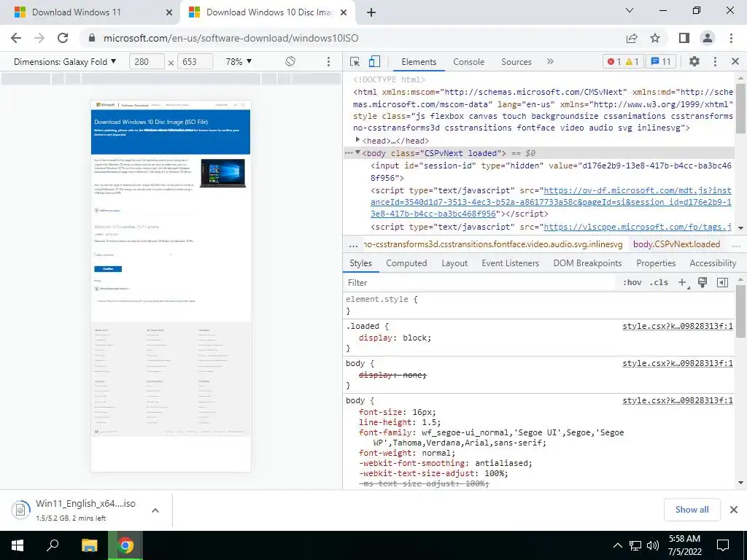Open the ellipsis before body node
Screen dimensions: 747x560
[x=348, y=153]
